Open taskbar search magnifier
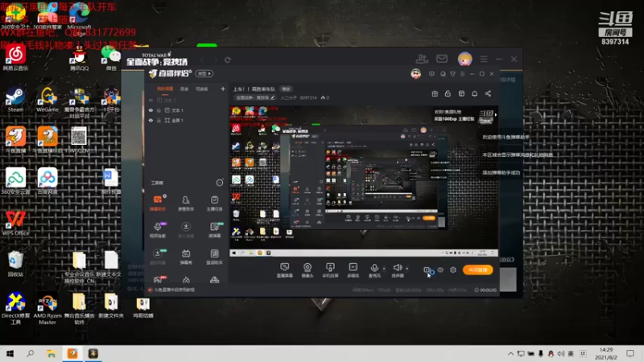 click(31, 353)
